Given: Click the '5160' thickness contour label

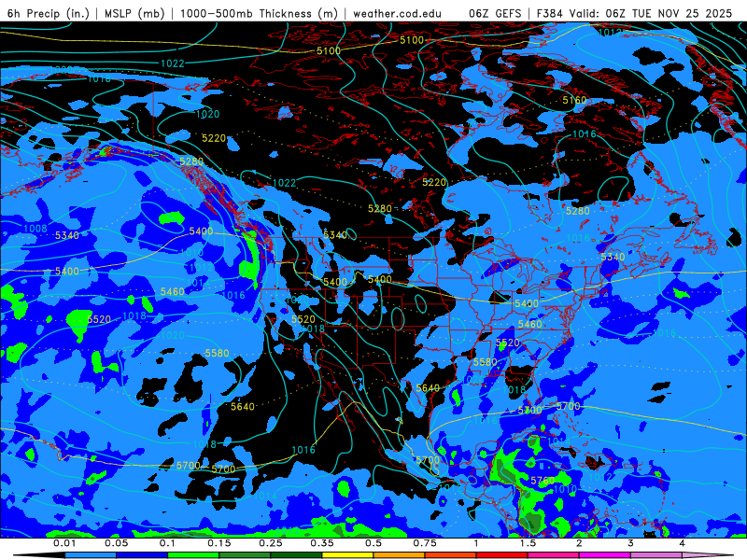Looking at the screenshot, I should [574, 100].
